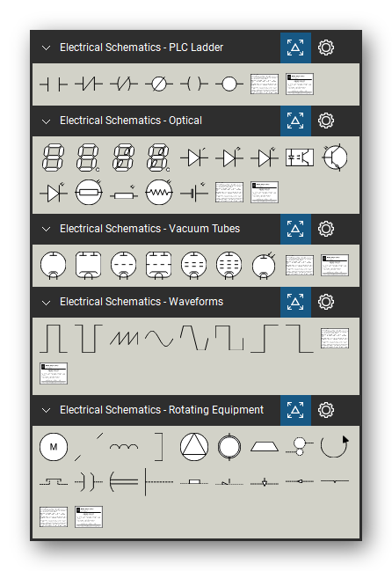Choose the pentode tube with three grids
Screen dimensions: 392x571
coord(229,266)
